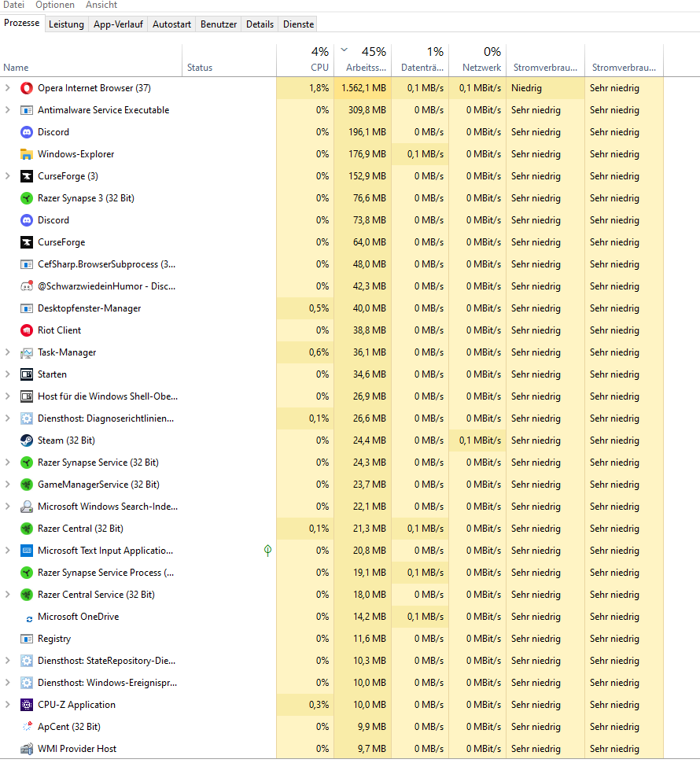Click the Antimalware Service Executable icon
Viewport: 700px width, 763px height.
(x=26, y=110)
